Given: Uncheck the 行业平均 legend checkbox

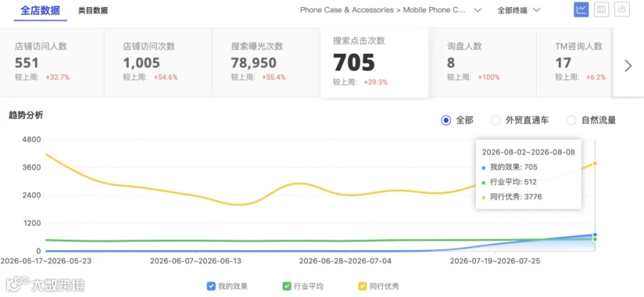Looking at the screenshot, I should point(287,286).
